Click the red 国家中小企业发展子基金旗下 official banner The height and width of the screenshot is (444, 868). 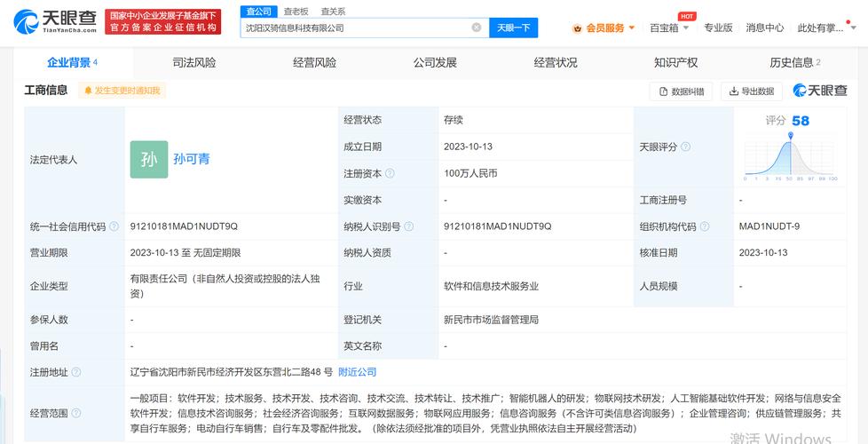(162, 21)
